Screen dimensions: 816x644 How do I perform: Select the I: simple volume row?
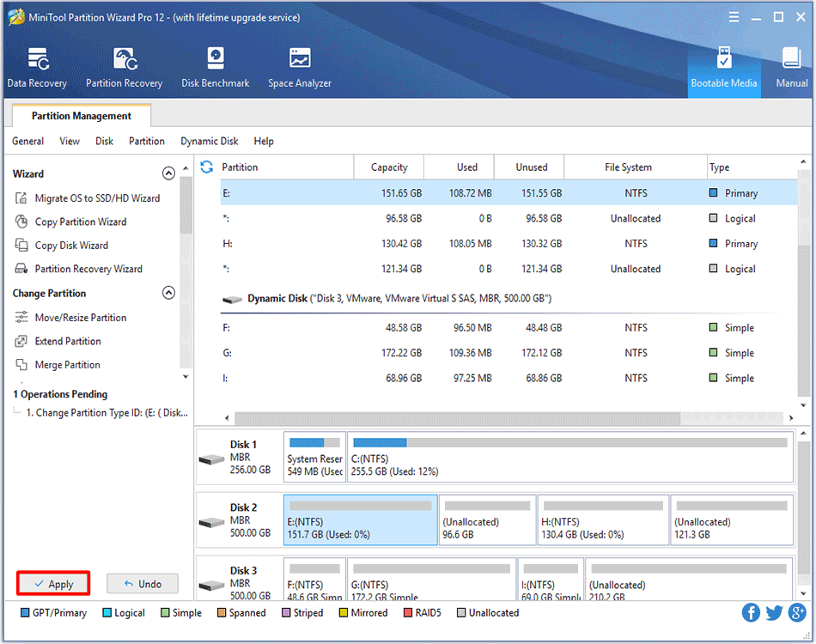coord(508,378)
